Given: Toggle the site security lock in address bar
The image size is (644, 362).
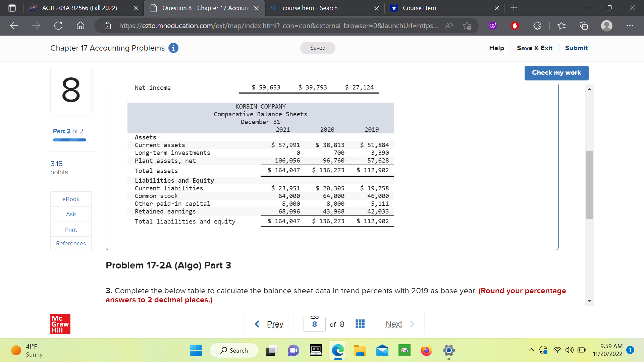Looking at the screenshot, I should point(108,25).
